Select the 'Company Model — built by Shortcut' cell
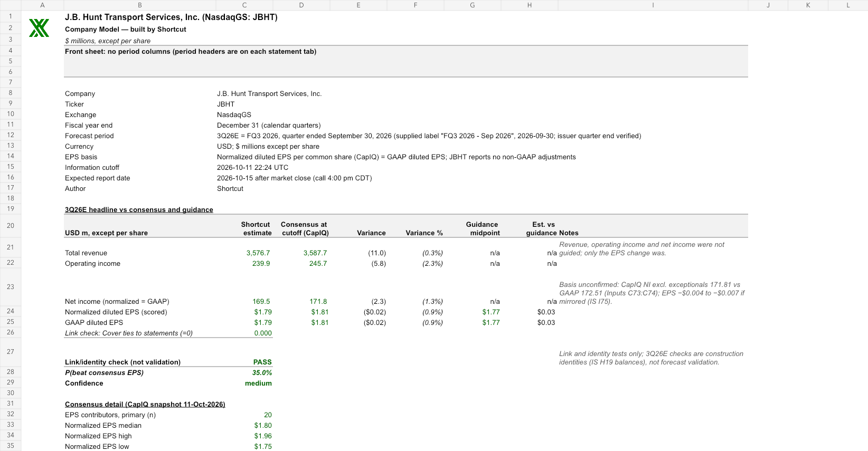The width and height of the screenshot is (868, 451). (x=126, y=30)
